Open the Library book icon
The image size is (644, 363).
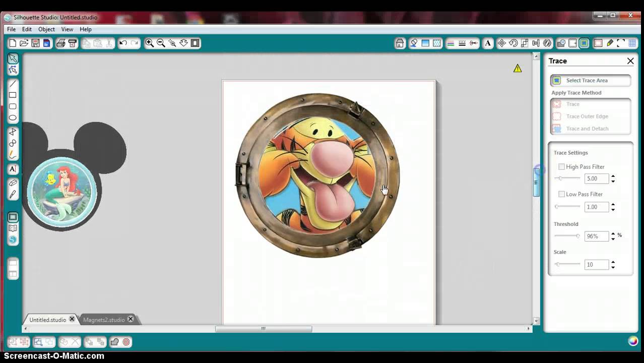tap(13, 228)
